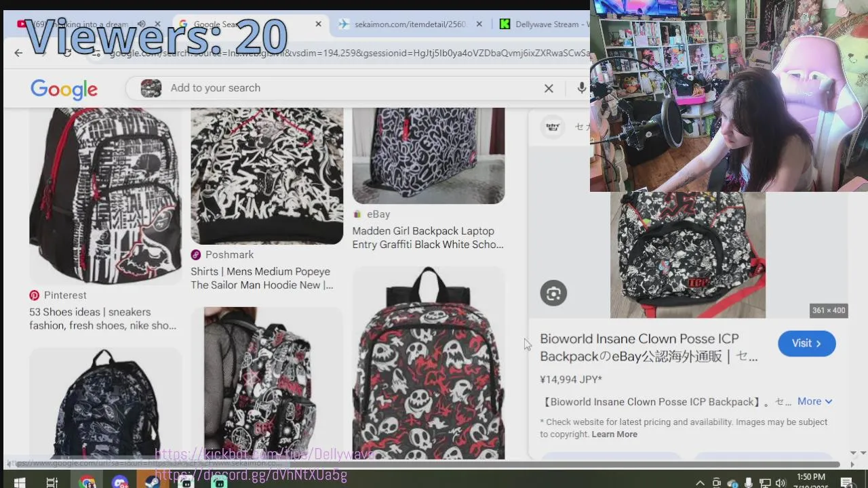Show hidden system tray icons chevron

pos(700,483)
